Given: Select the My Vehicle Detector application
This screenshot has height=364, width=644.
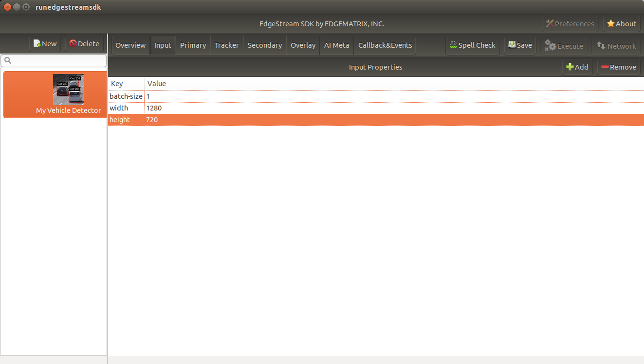Looking at the screenshot, I should [55, 95].
